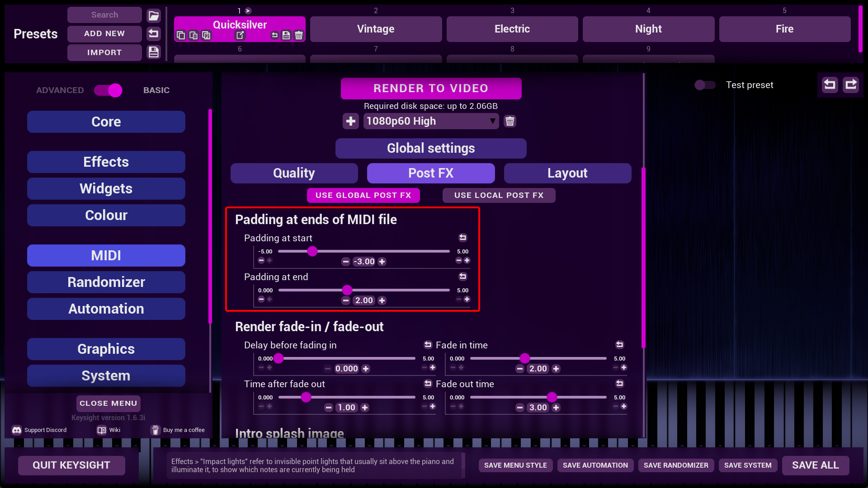Open the Randomizer menu section
This screenshot has width=868, height=488.
[x=106, y=282]
